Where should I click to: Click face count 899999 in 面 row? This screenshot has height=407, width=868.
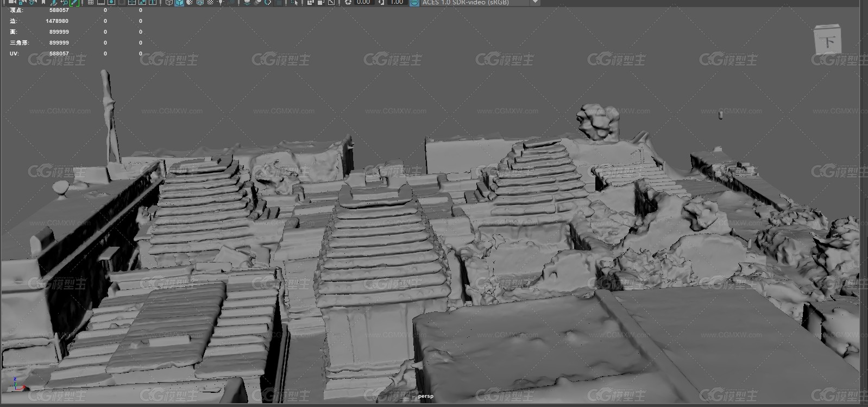tap(59, 32)
